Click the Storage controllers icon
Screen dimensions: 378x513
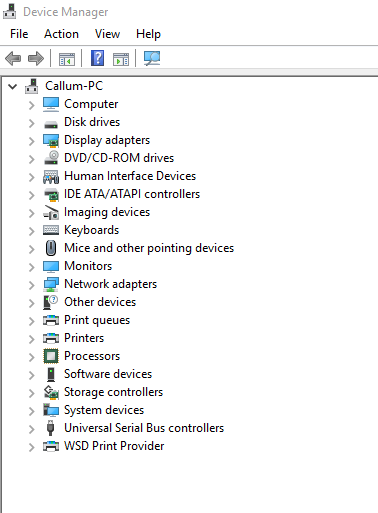(51, 392)
